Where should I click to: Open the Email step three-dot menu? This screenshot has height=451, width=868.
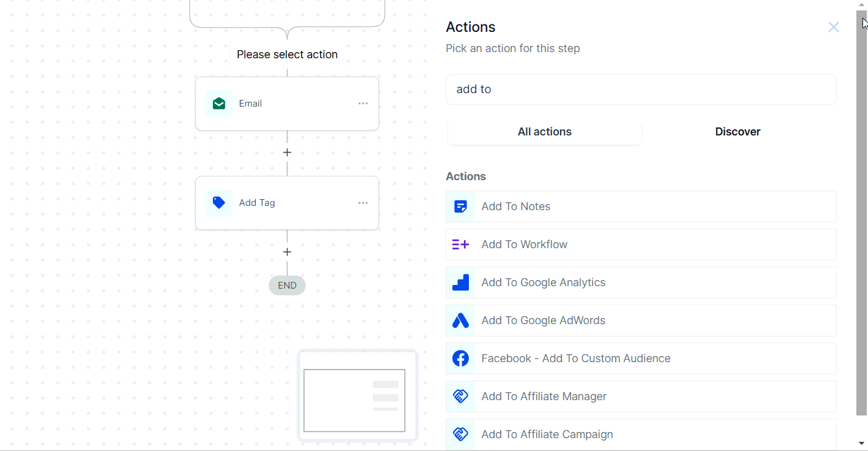pyautogui.click(x=363, y=104)
